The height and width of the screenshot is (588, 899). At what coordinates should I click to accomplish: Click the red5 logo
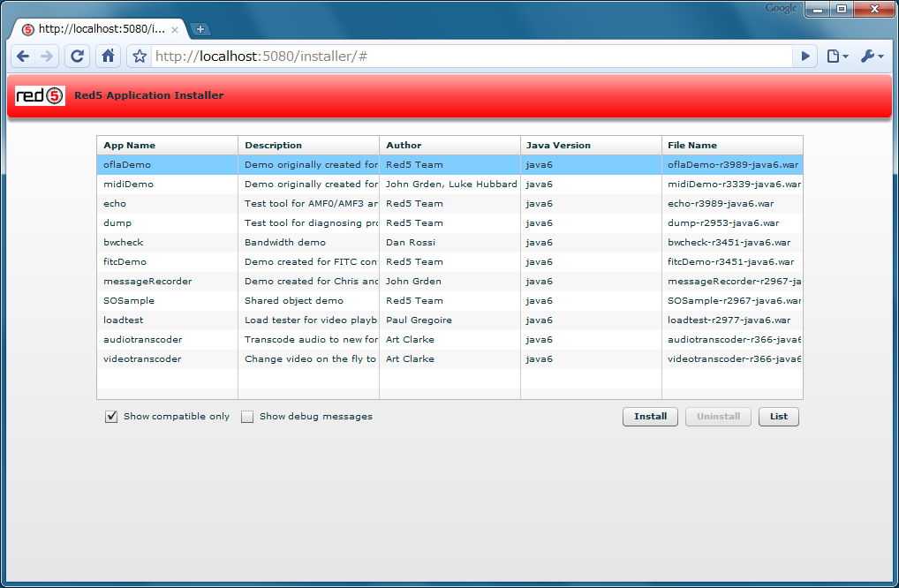40,95
